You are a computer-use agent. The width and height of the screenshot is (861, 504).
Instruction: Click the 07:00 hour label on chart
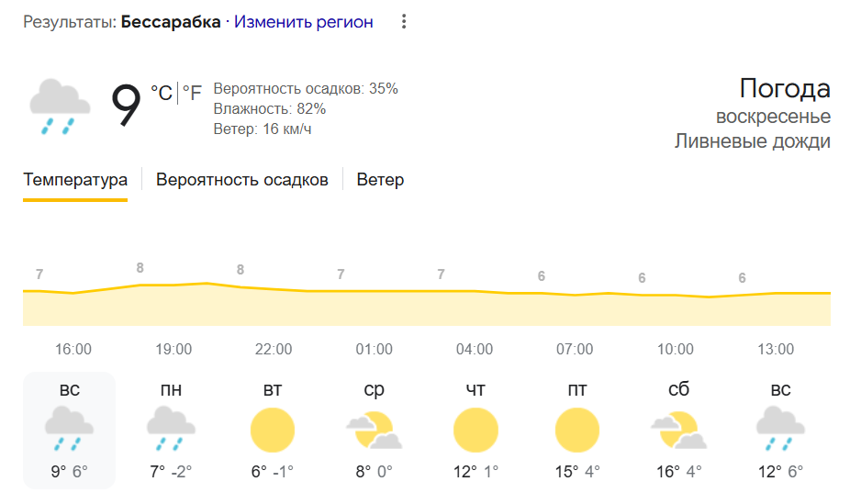tap(575, 349)
